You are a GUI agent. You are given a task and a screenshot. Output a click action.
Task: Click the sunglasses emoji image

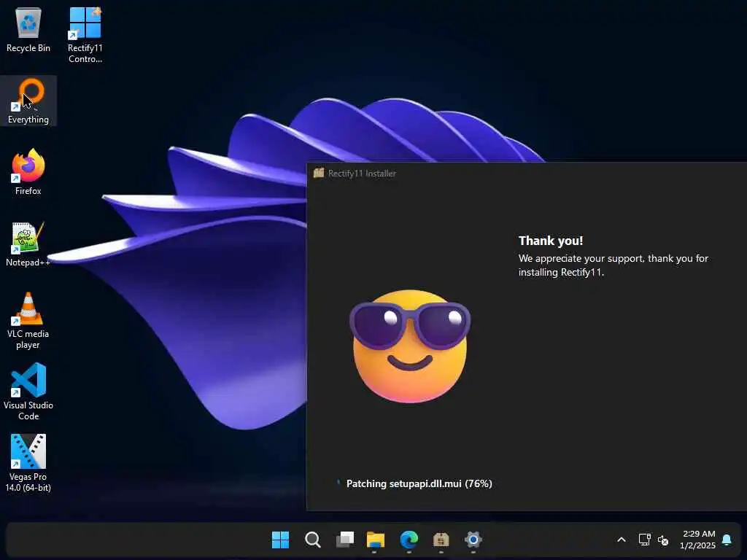click(410, 346)
